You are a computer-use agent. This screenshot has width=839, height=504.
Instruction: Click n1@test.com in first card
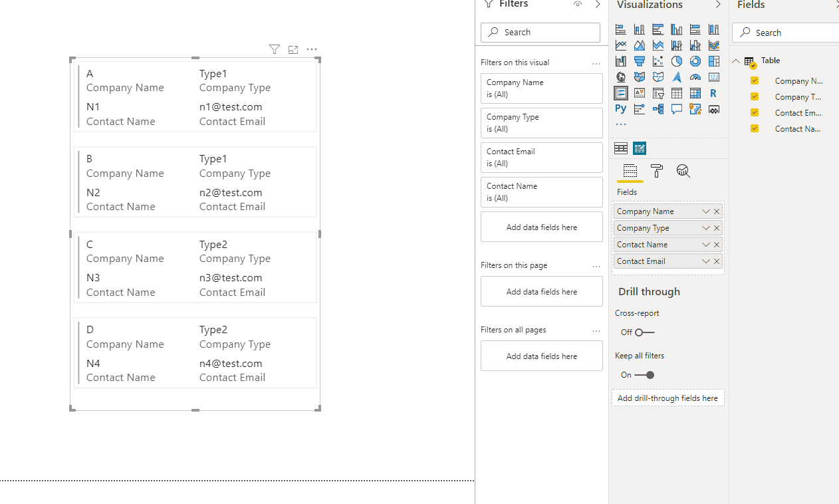click(231, 107)
